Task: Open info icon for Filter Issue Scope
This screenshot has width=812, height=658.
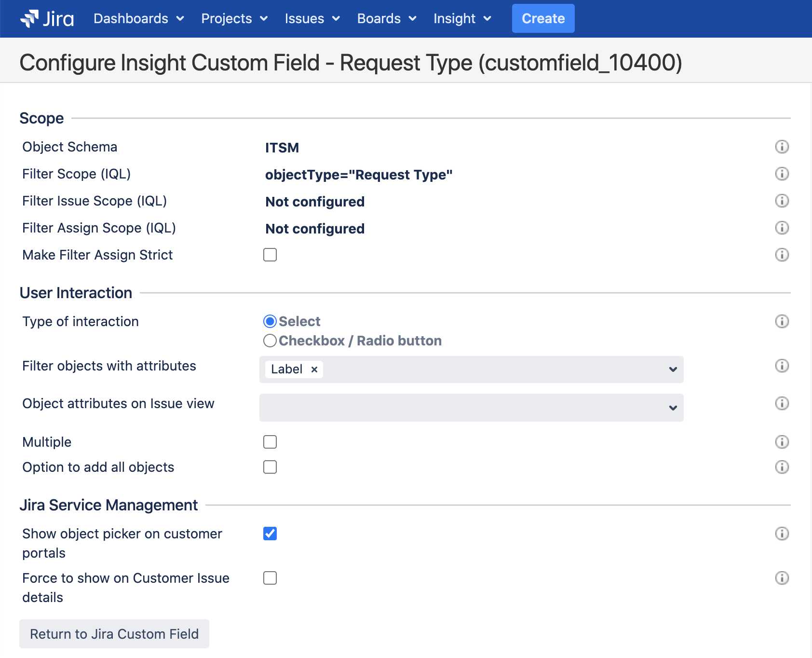Action: [x=782, y=201]
